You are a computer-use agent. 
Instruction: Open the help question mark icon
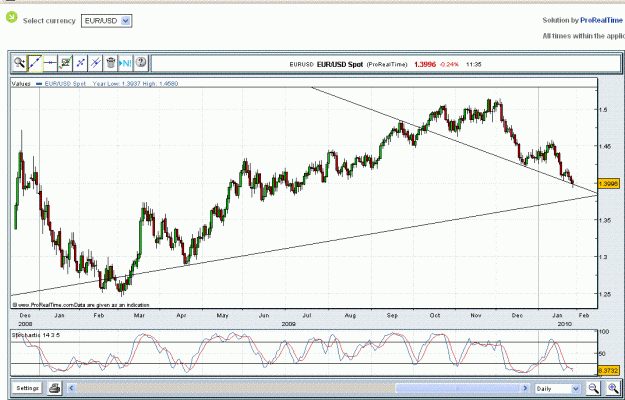pos(141,63)
